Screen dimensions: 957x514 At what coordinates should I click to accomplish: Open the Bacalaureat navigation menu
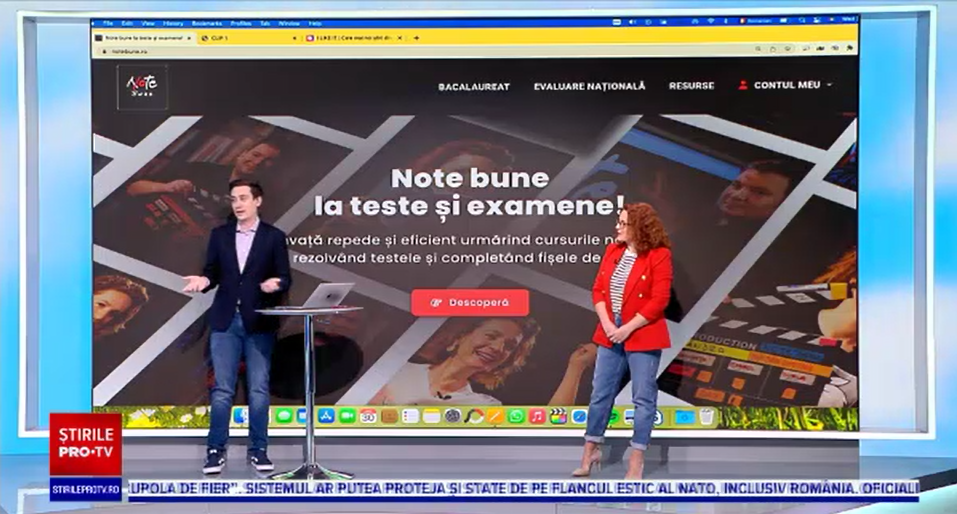click(473, 86)
